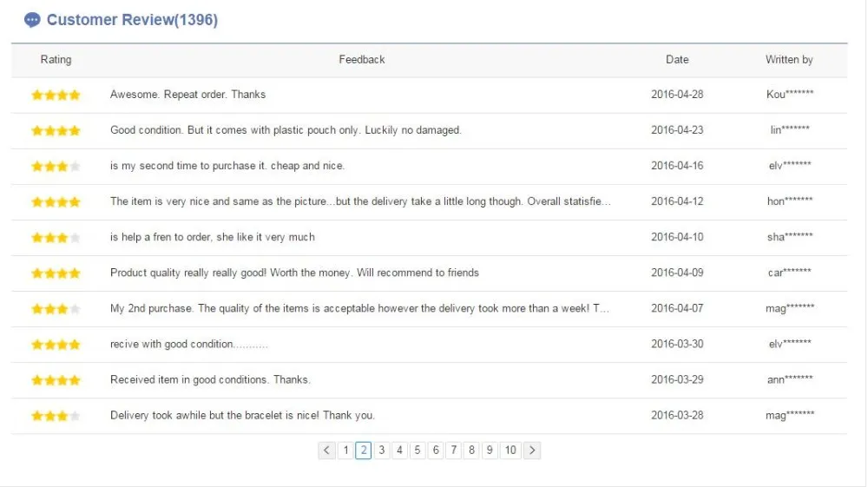Click stars on 'recive with good condition' row
Viewport: 868px width, 487px height.
56,345
